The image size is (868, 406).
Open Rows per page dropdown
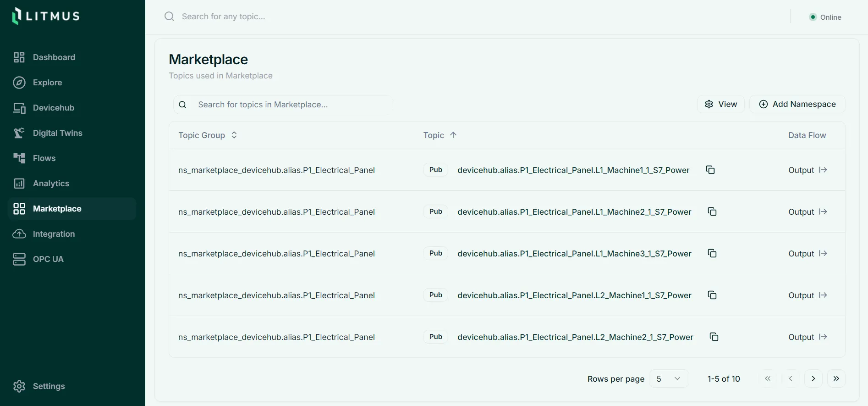[x=669, y=379]
